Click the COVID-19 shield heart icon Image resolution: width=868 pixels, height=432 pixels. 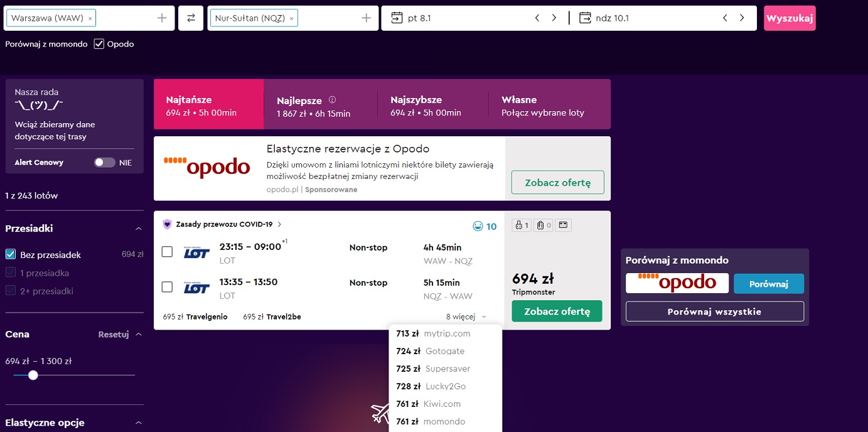[x=167, y=224]
